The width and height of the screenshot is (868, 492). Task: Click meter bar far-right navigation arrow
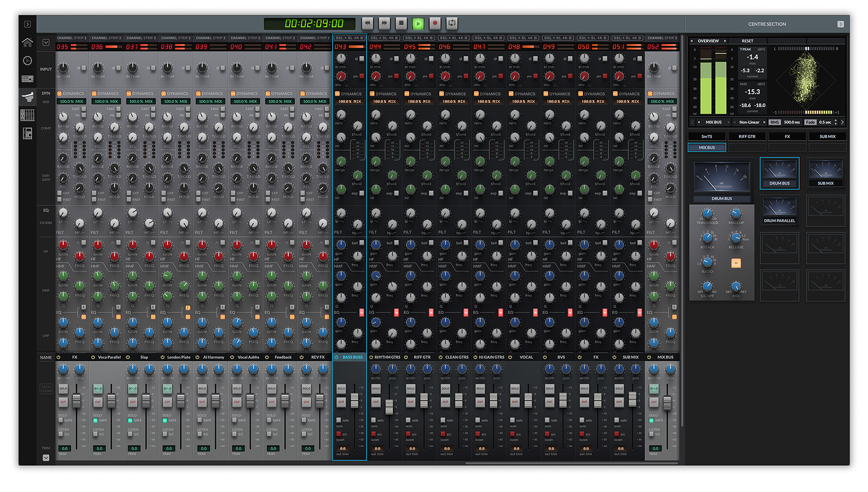(842, 122)
